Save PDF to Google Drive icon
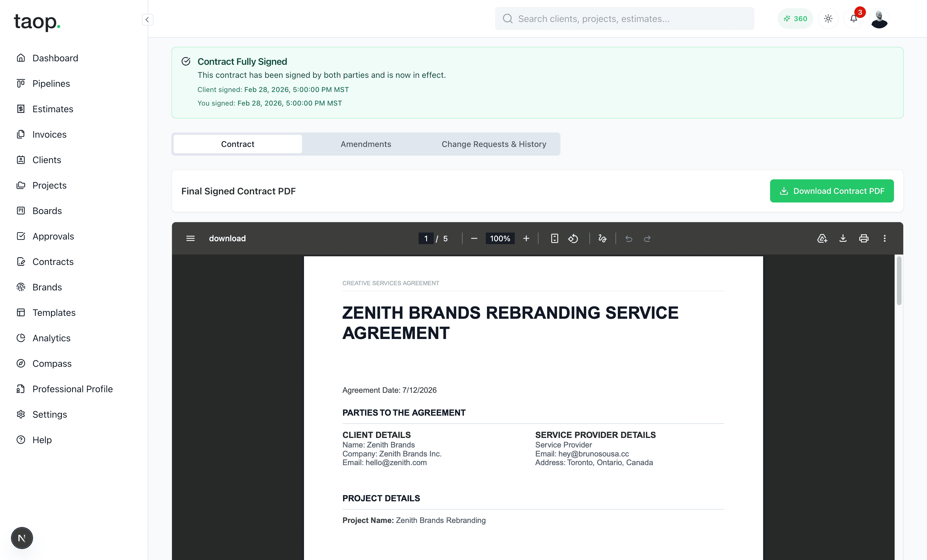Image resolution: width=927 pixels, height=560 pixels. click(822, 238)
